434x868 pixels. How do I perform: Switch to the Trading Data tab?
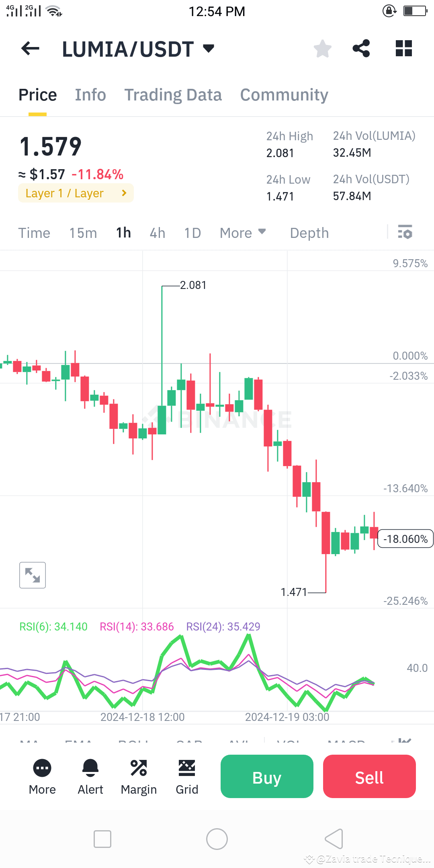173,94
